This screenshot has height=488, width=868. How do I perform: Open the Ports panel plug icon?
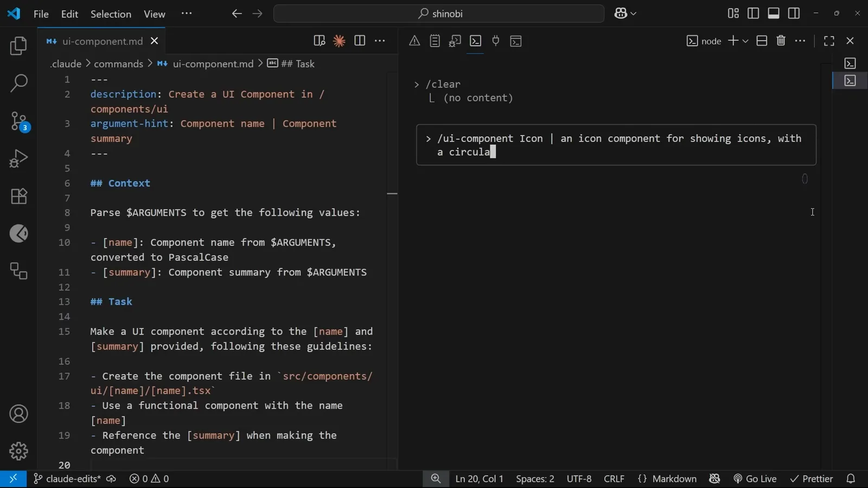[x=496, y=41]
